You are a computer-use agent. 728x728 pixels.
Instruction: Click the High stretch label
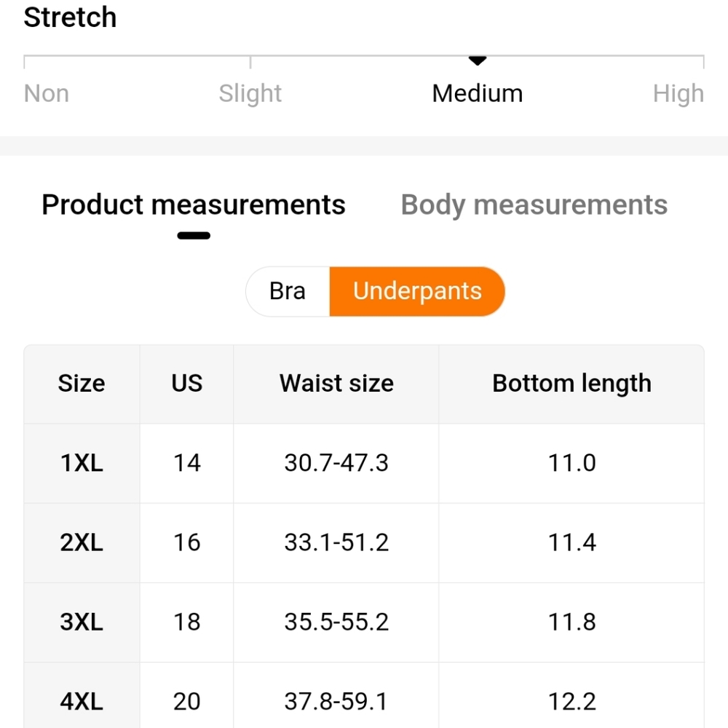(678, 93)
